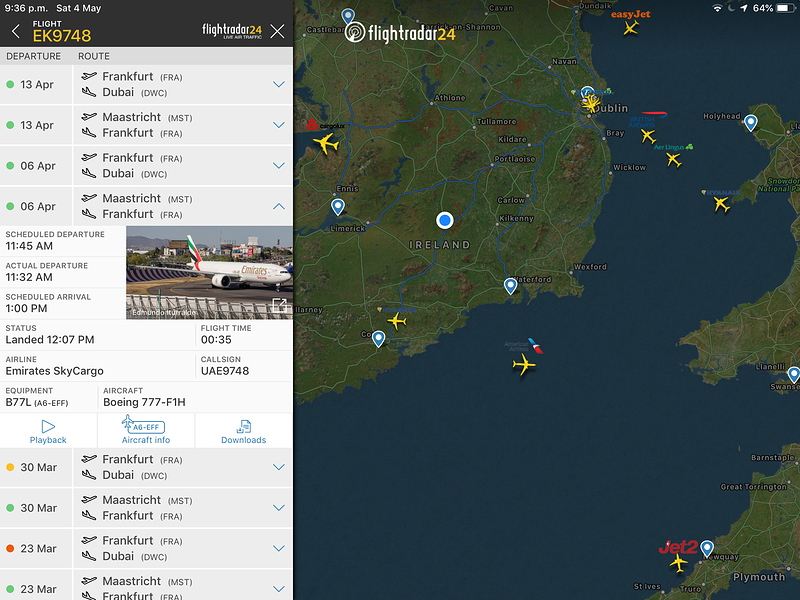Open Aircraft info for A6-EFF

146,431
